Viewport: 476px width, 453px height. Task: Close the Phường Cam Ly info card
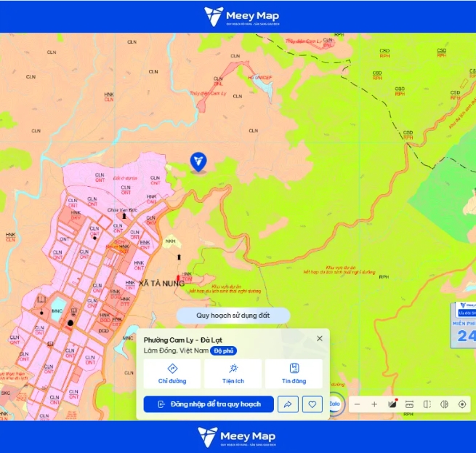pyautogui.click(x=320, y=338)
